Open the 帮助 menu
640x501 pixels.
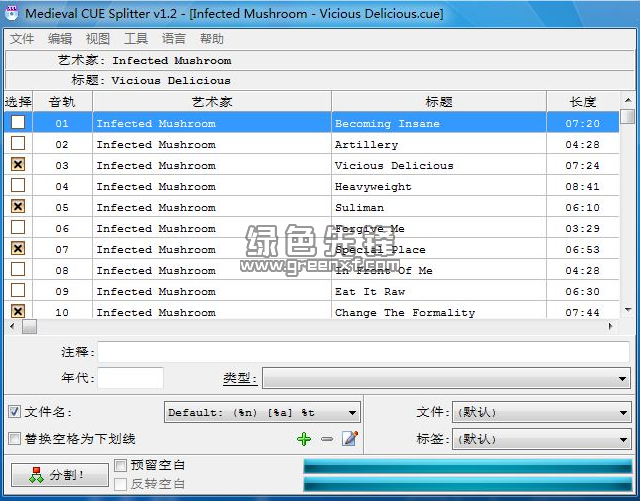tap(212, 39)
